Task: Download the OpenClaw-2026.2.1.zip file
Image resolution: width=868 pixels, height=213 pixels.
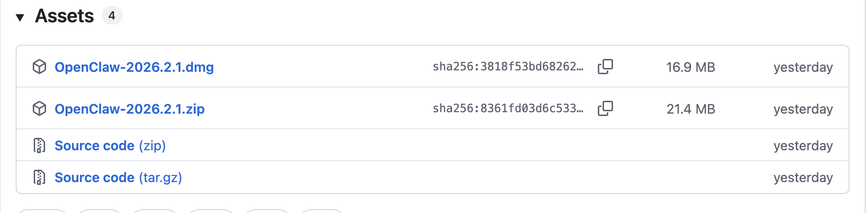Action: (129, 109)
